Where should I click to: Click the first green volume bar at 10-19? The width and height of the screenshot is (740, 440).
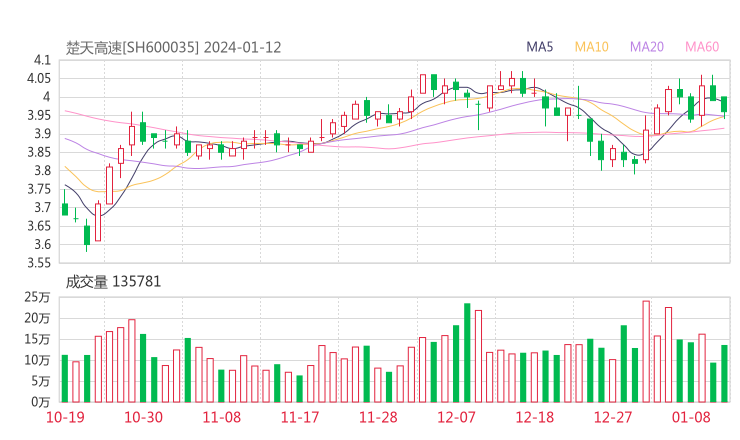pos(65,379)
